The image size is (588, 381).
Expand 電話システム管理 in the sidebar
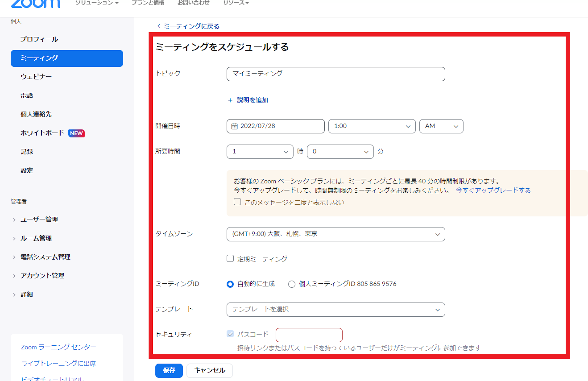(14, 257)
